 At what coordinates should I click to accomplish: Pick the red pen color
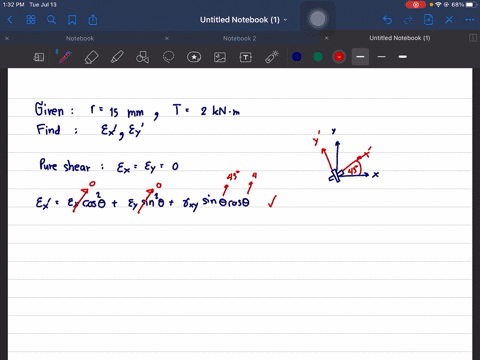point(339,57)
